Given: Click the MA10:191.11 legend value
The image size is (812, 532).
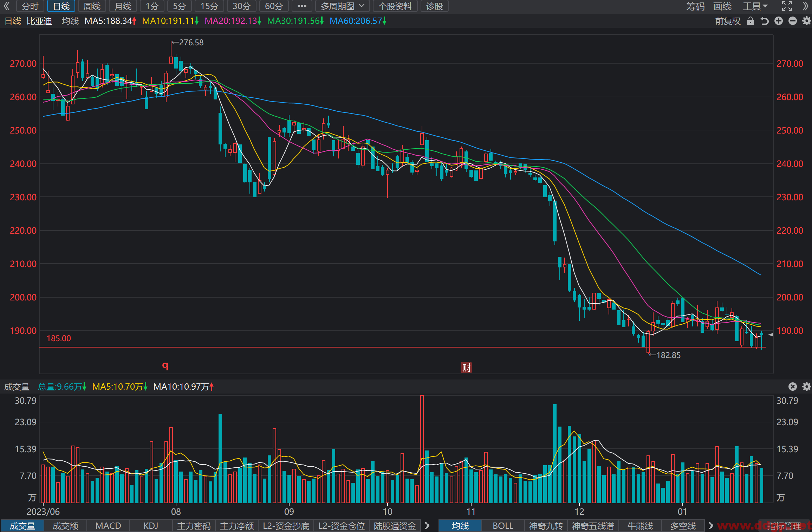Looking at the screenshot, I should (x=170, y=21).
